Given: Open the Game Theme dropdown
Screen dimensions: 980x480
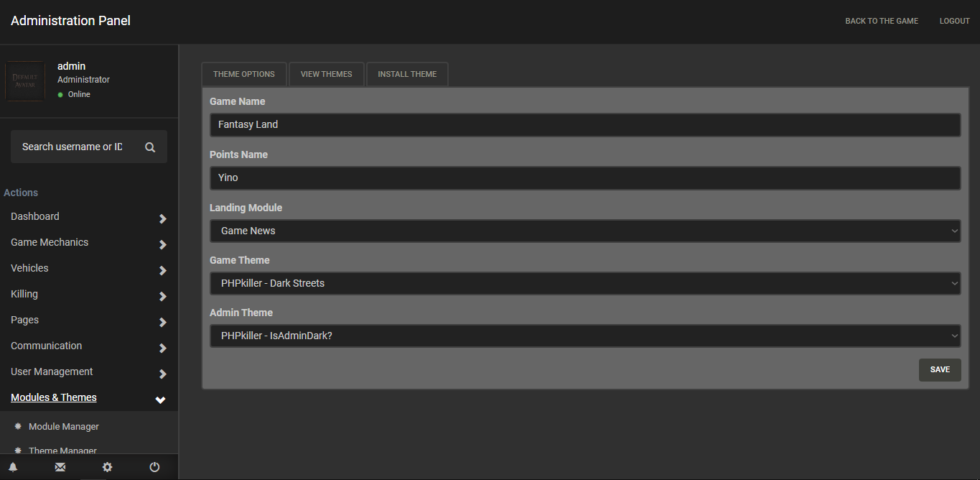Looking at the screenshot, I should pyautogui.click(x=584, y=283).
